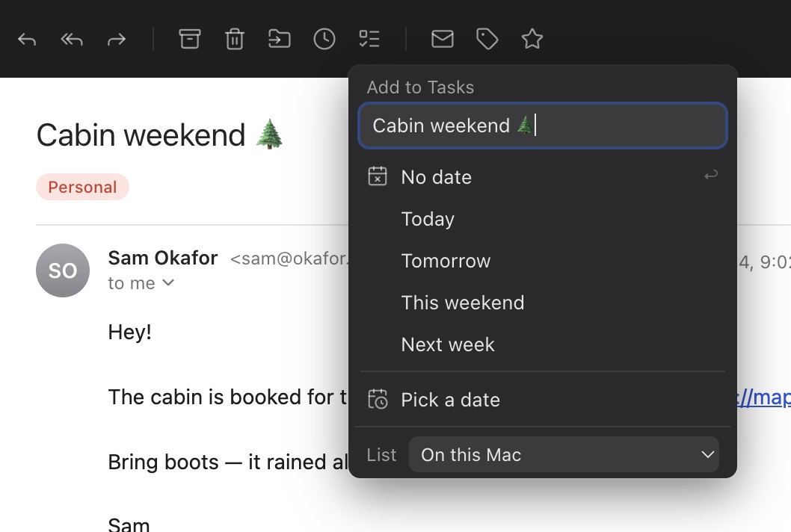
Task: Star the email with the star icon
Action: point(532,39)
